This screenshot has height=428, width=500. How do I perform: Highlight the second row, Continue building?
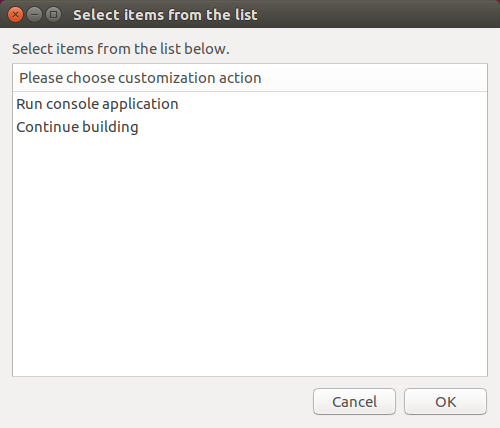click(x=250, y=127)
